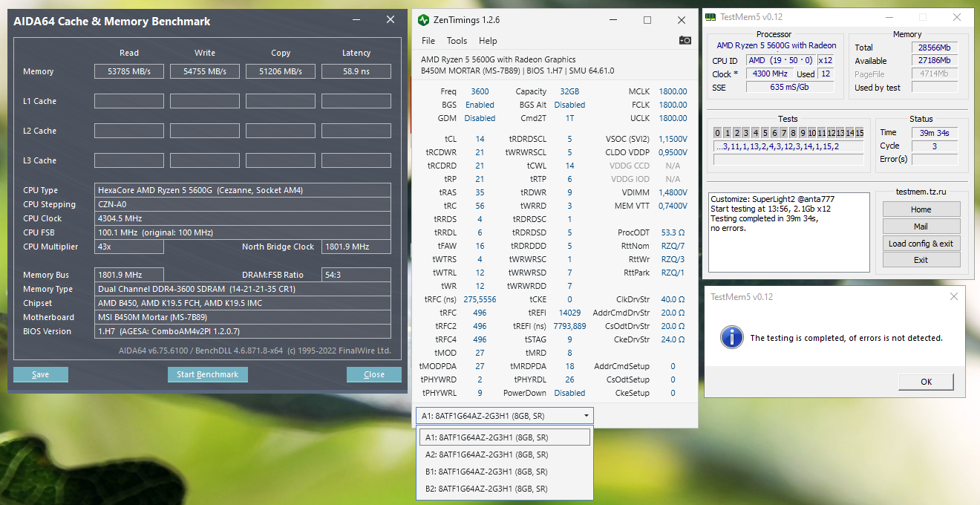Expand the memory module dropdown arrow
This screenshot has width=980, height=505.
(x=587, y=416)
